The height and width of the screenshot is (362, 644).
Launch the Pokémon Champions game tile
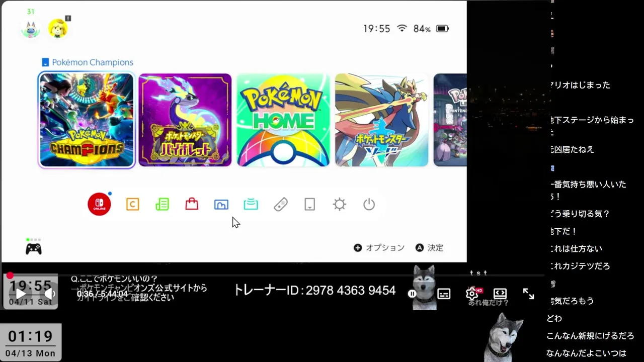pyautogui.click(x=87, y=120)
